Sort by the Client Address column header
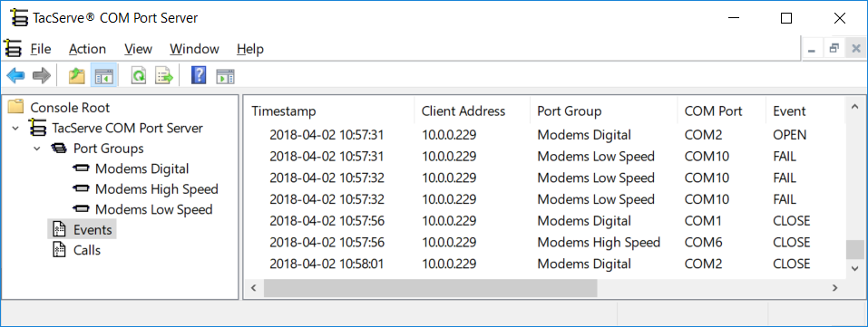The width and height of the screenshot is (868, 327). 473,111
